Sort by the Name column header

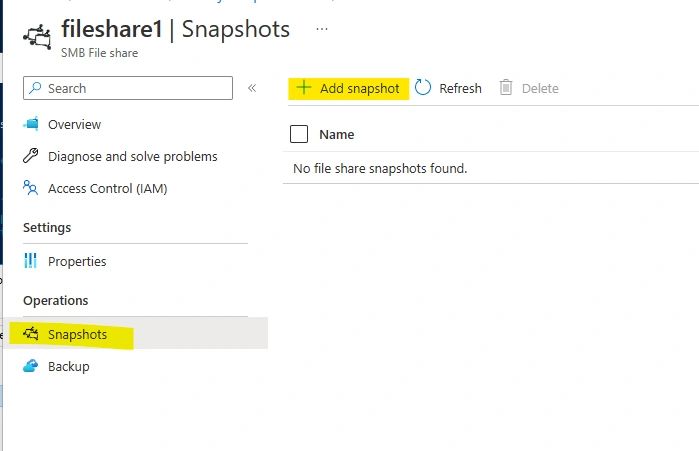click(337, 134)
